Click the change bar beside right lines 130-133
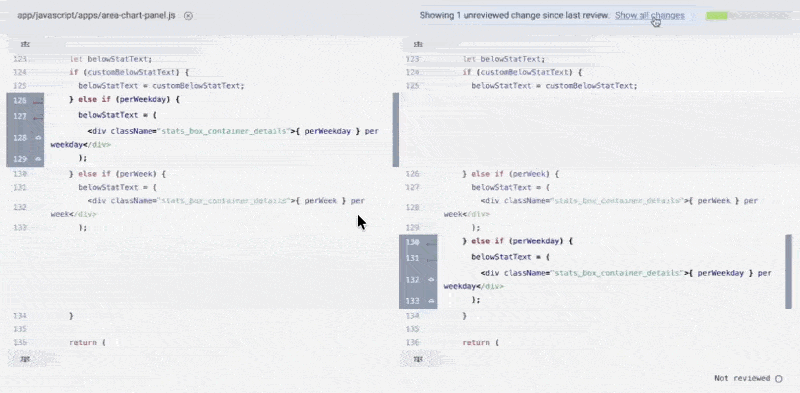 [x=789, y=272]
